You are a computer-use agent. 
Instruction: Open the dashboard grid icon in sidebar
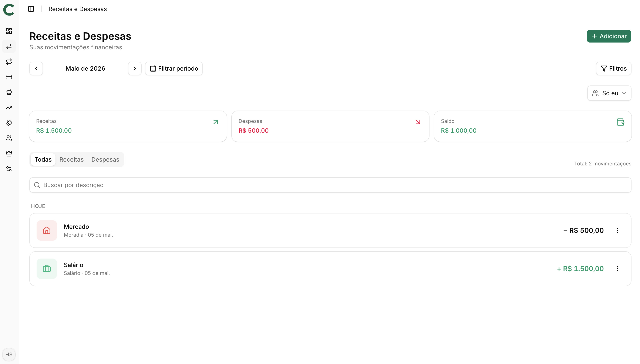[x=9, y=31]
